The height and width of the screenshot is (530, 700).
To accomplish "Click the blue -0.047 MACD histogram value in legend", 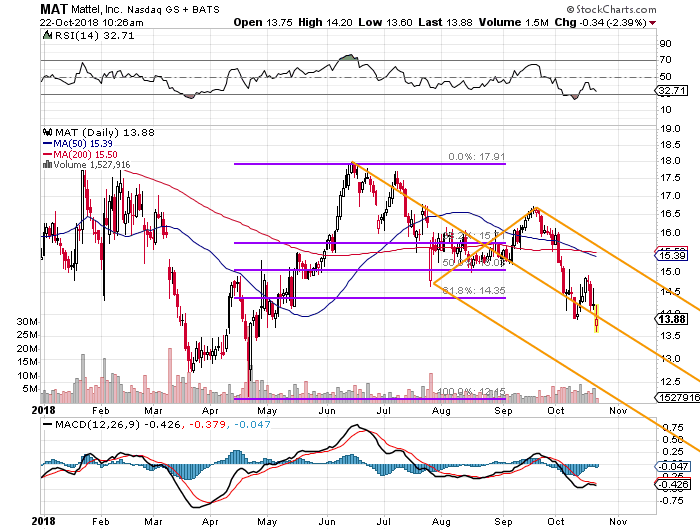I will click(x=252, y=424).
